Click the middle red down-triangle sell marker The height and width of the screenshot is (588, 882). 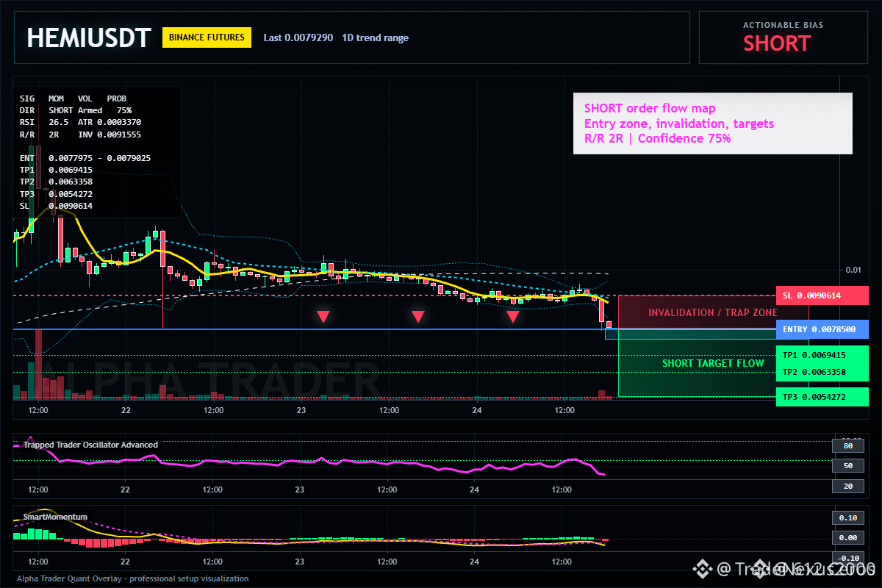pos(417,317)
